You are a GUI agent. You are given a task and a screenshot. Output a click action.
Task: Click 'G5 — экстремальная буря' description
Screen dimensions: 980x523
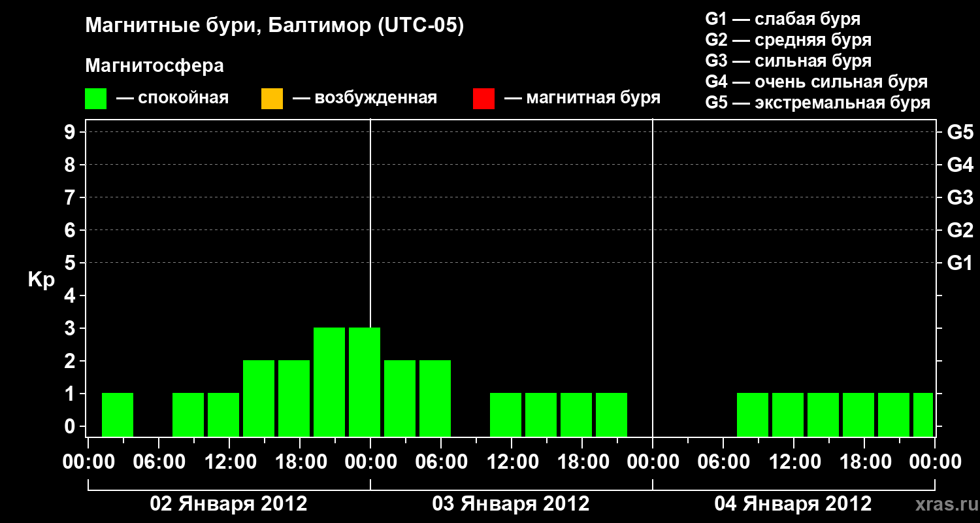(818, 103)
